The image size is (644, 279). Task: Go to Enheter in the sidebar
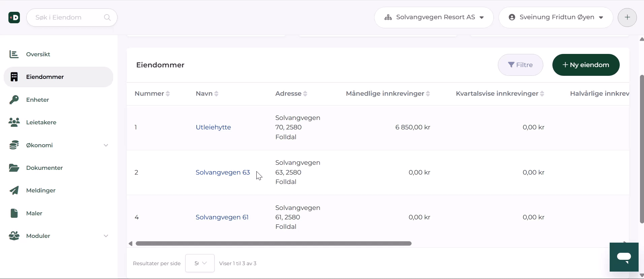58,100
